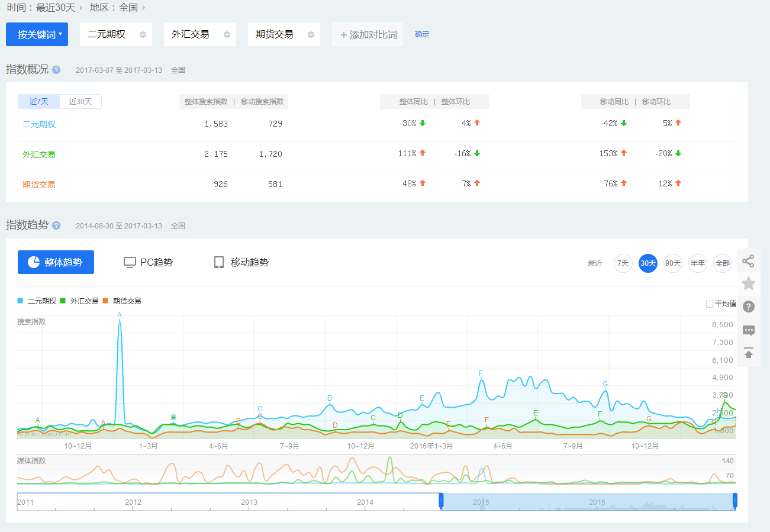Switch to the 移动趋势 tab
Screen dimensions: 770x532
pos(241,262)
